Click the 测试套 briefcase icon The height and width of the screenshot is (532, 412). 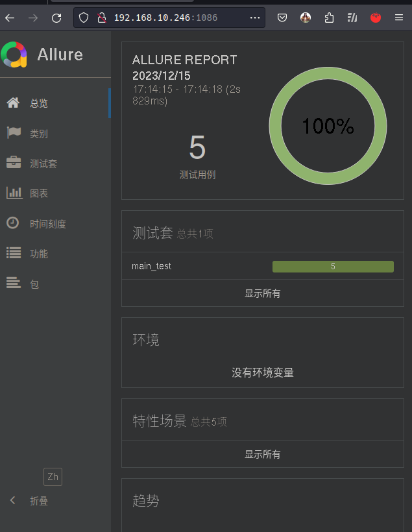click(14, 162)
